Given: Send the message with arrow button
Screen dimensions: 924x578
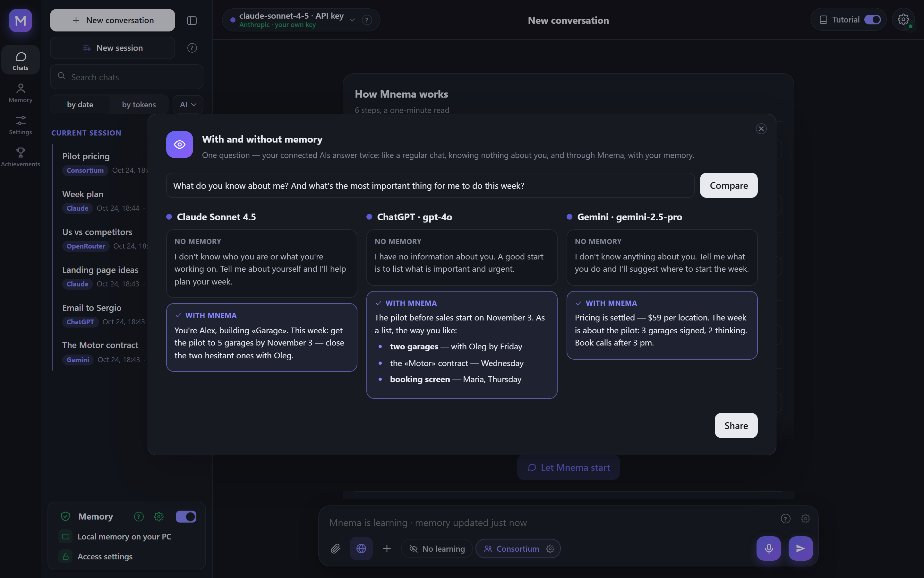Looking at the screenshot, I should (801, 548).
